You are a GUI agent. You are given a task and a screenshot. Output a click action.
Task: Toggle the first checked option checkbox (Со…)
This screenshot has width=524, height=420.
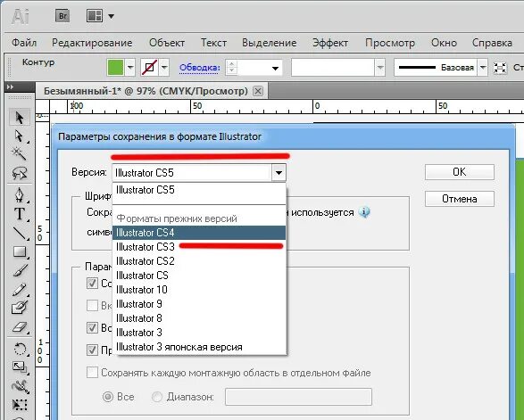click(x=92, y=283)
